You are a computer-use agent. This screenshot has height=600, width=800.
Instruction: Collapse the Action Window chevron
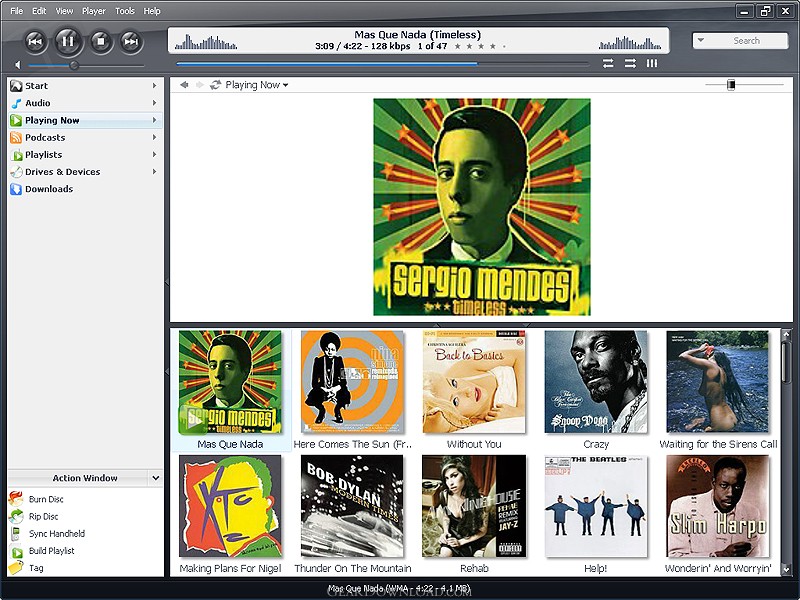[x=156, y=478]
